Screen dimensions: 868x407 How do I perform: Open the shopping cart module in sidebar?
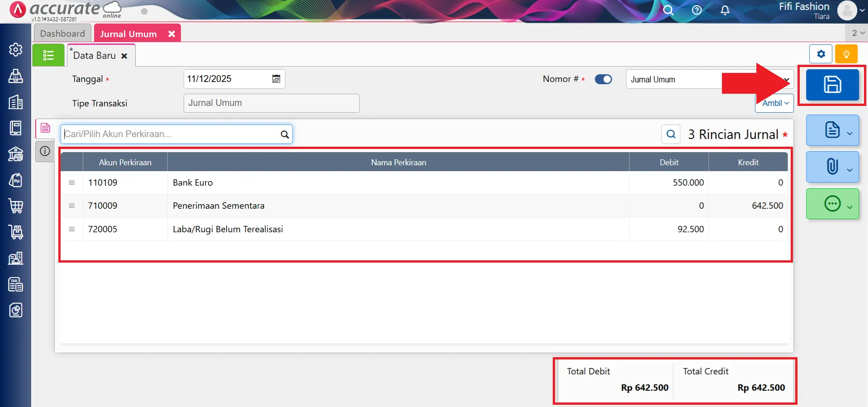pyautogui.click(x=16, y=206)
